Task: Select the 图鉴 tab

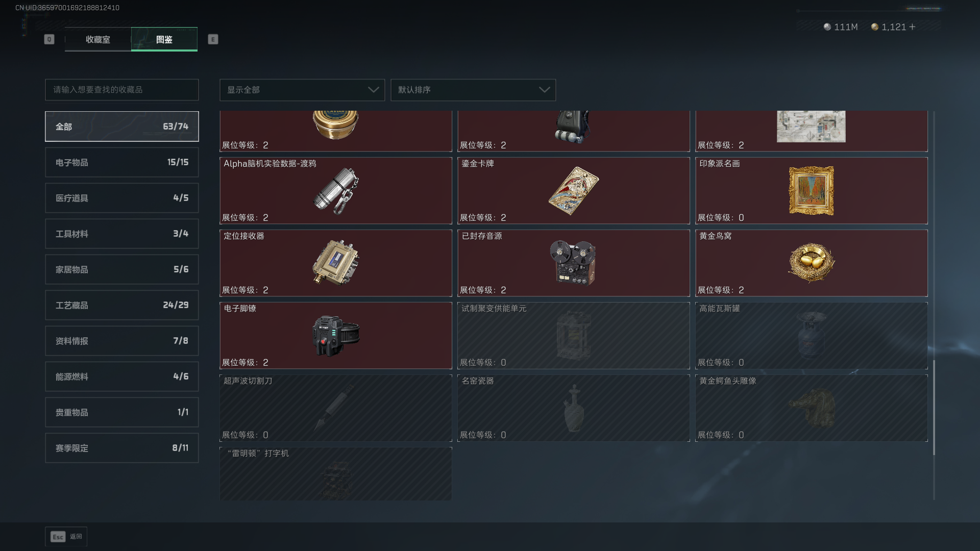Action: pos(164,39)
